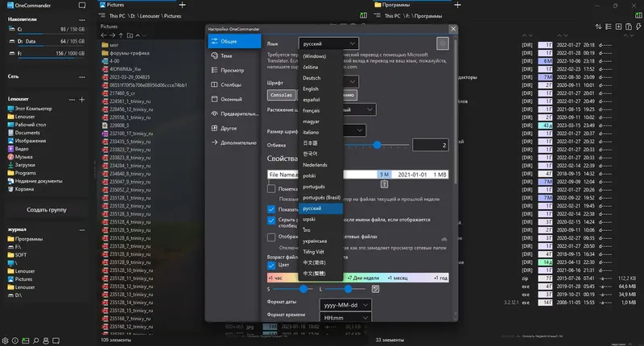Uncheck the Показать checkbox

click(x=271, y=209)
